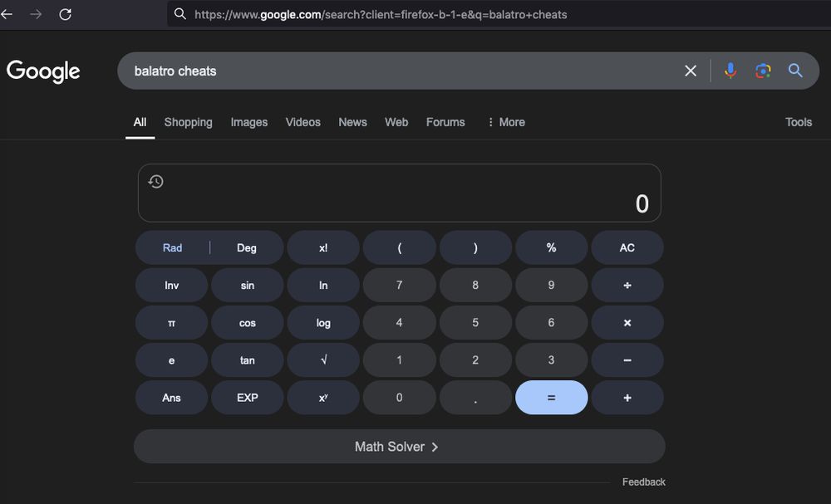Click the square root √ key
The height and width of the screenshot is (504, 831).
[x=323, y=360]
